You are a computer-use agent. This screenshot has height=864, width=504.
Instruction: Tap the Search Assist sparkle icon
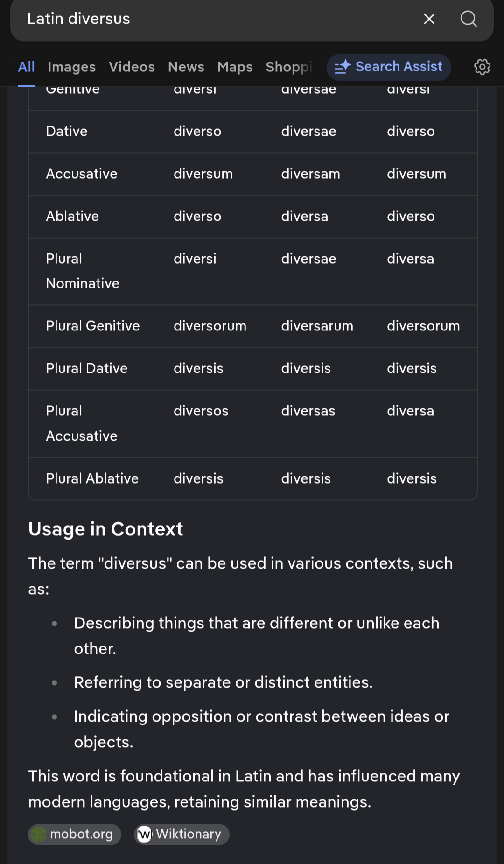[343, 67]
